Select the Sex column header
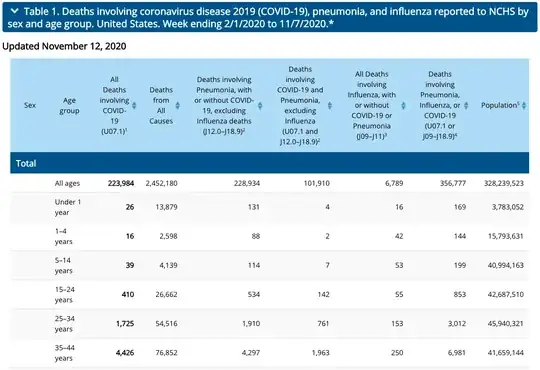This screenshot has width=540, height=370. pos(30,105)
